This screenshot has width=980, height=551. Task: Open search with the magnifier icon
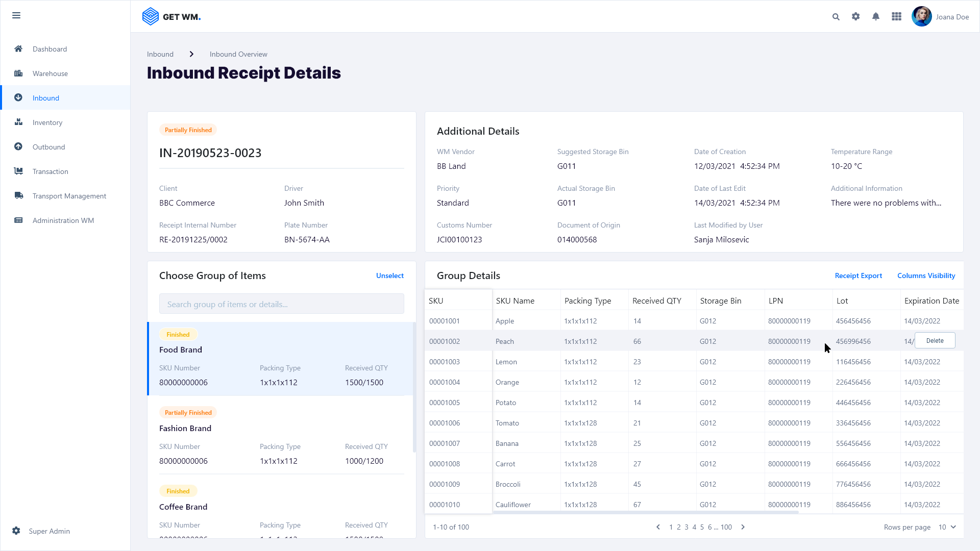pyautogui.click(x=836, y=17)
